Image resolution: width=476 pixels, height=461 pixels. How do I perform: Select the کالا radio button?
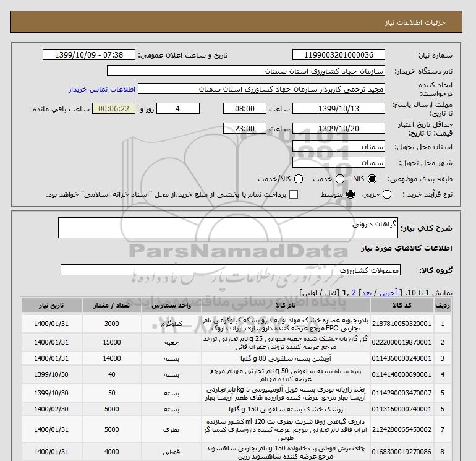coord(372,179)
